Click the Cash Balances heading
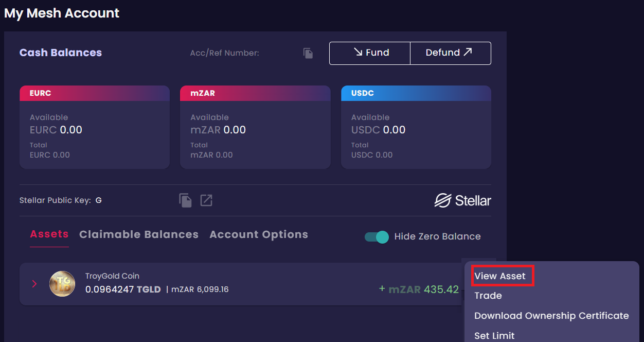This screenshot has height=342, width=644. coord(61,53)
